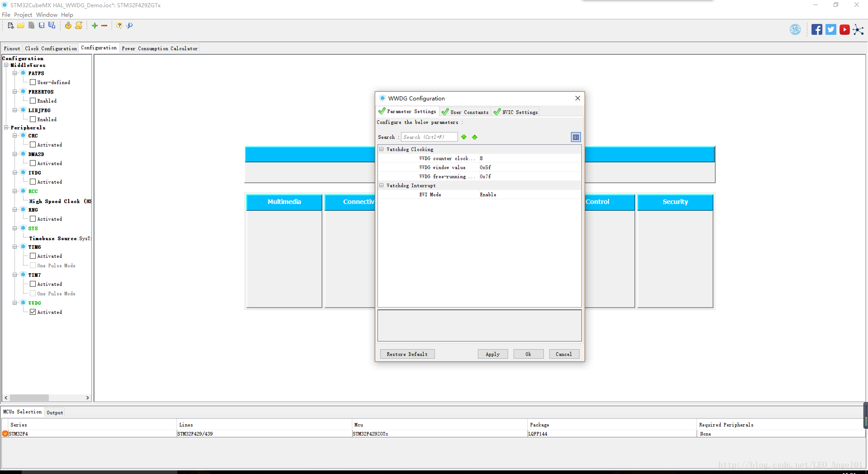Image resolution: width=868 pixels, height=474 pixels.
Task: Collapse the MiddleWares tree node
Action: click(x=6, y=65)
